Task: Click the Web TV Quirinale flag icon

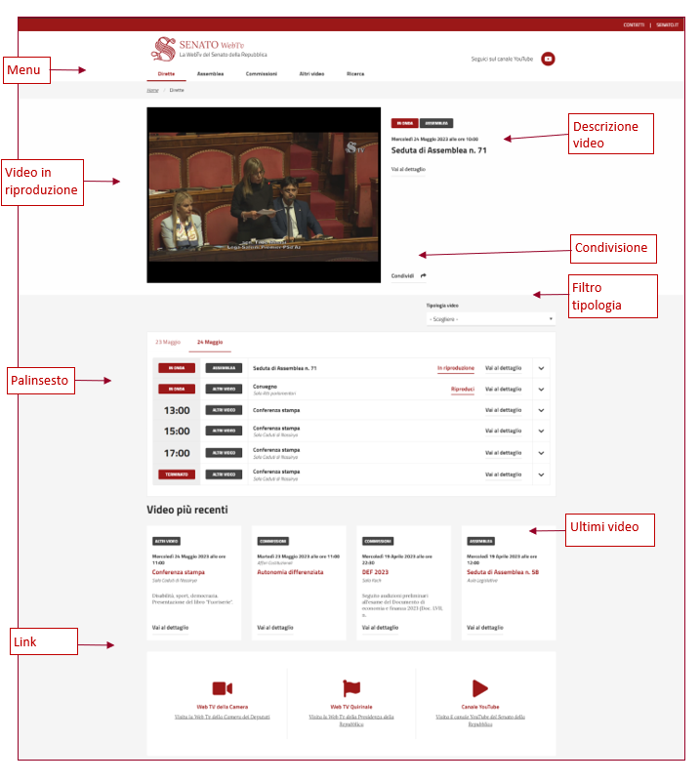Action: pyautogui.click(x=351, y=688)
